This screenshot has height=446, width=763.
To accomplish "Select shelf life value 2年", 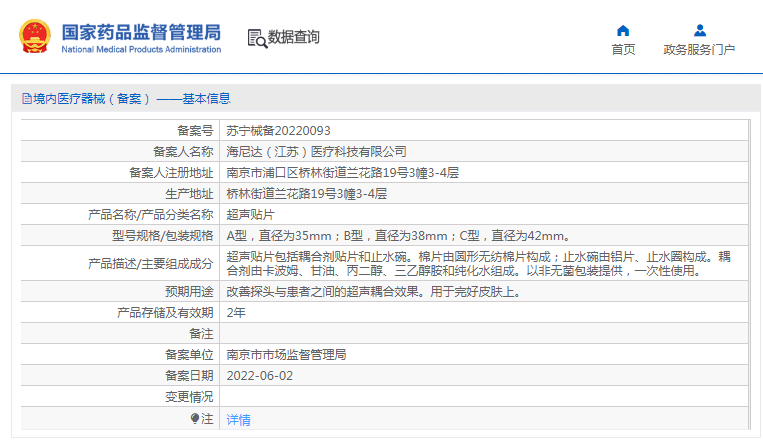I will pos(236,313).
